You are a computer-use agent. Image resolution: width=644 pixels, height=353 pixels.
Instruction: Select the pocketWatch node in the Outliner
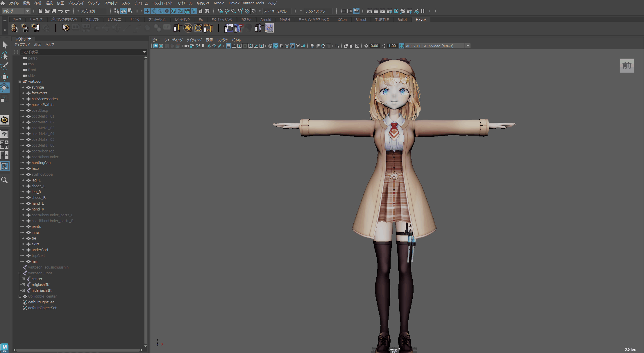[x=42, y=105]
